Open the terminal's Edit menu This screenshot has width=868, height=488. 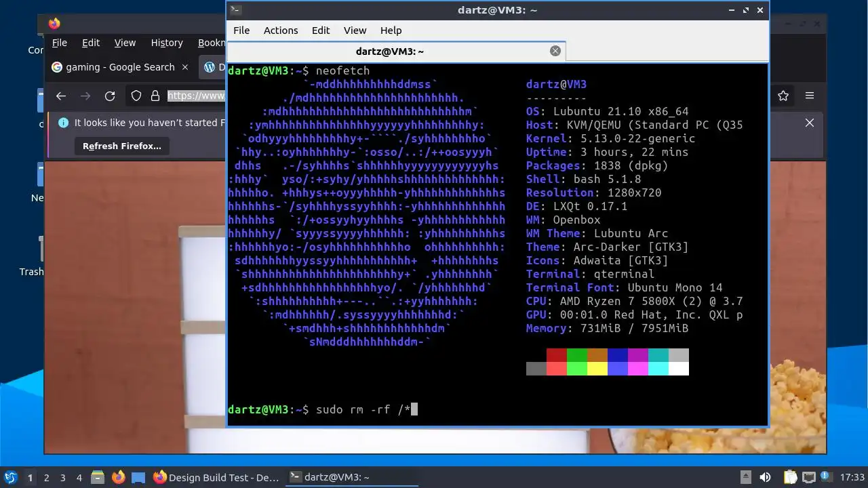click(321, 30)
